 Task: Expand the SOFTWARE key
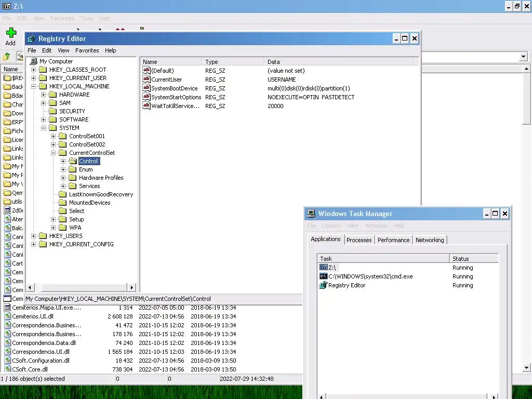[44, 120]
